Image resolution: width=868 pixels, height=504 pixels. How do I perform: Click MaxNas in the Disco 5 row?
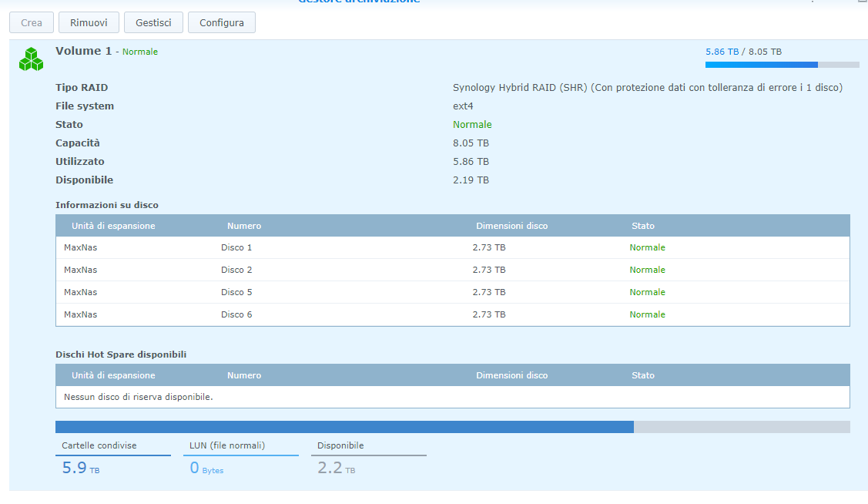coord(80,292)
